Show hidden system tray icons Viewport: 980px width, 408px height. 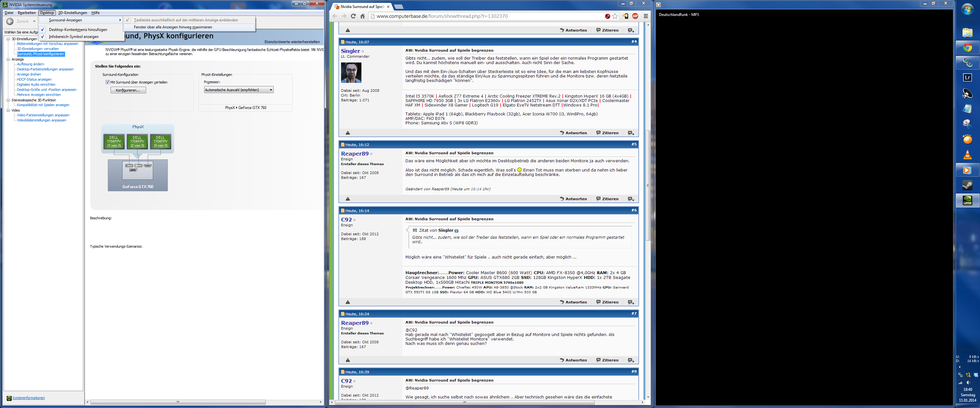960,367
